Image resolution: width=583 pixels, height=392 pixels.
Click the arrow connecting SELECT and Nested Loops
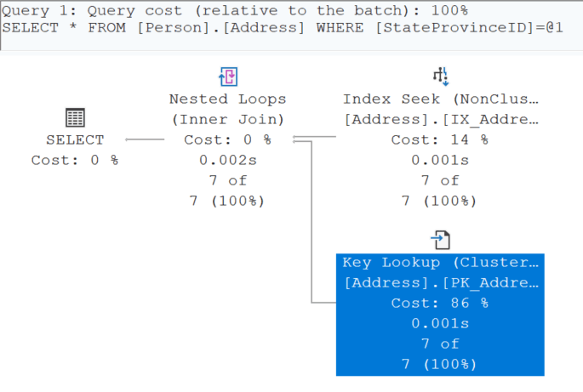coord(145,139)
